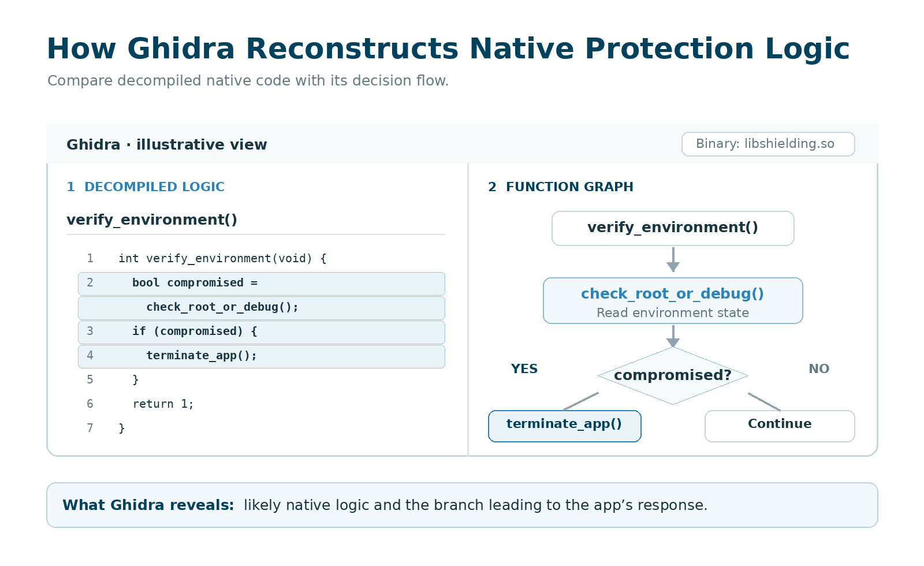924x566 pixels.
Task: Select highlighted line 'if (compromised) {'
Action: click(262, 332)
